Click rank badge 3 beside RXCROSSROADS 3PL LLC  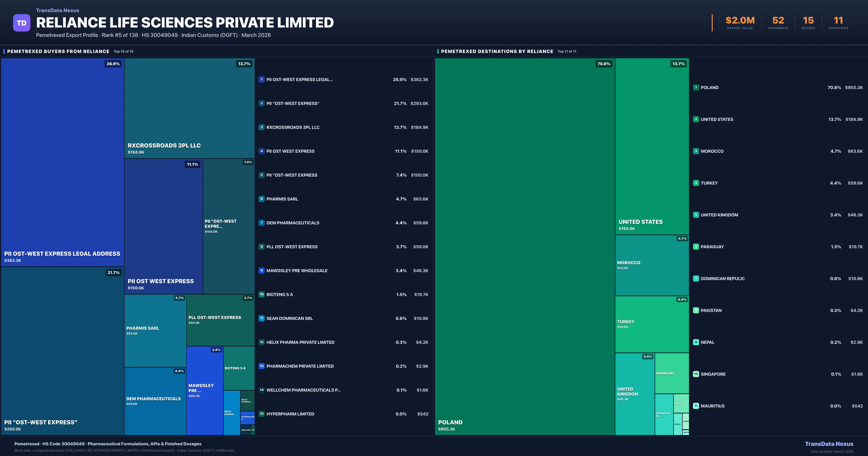point(261,127)
